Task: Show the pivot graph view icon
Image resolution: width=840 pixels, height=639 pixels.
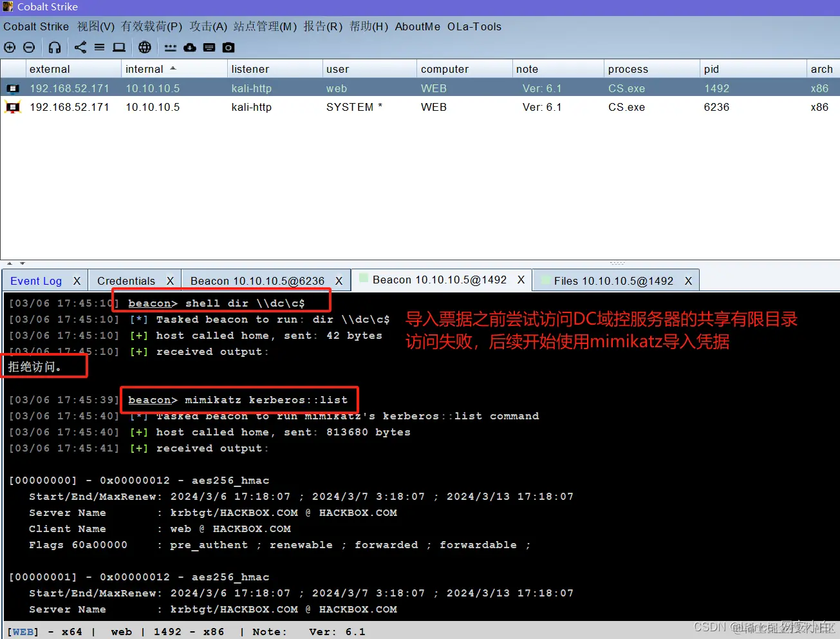Action: [80, 47]
